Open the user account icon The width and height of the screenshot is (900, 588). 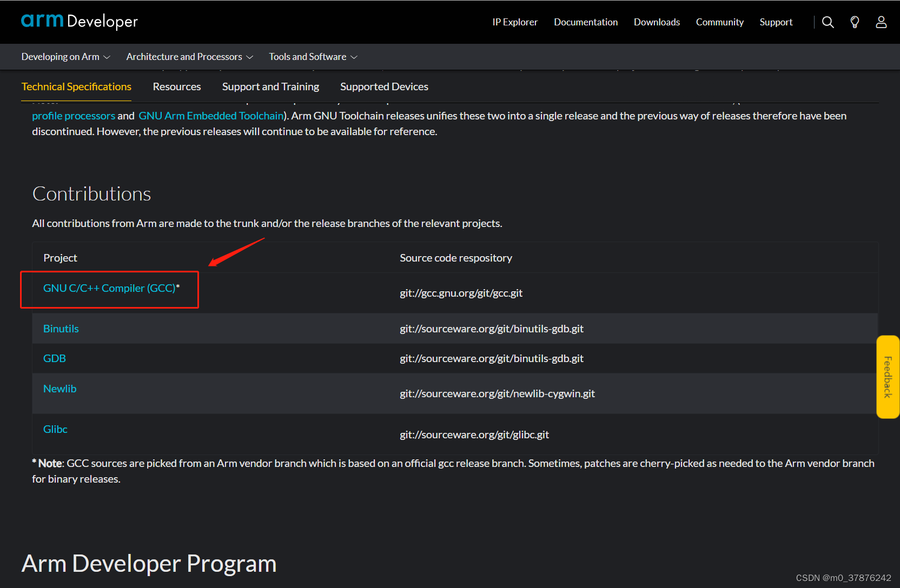(x=881, y=22)
